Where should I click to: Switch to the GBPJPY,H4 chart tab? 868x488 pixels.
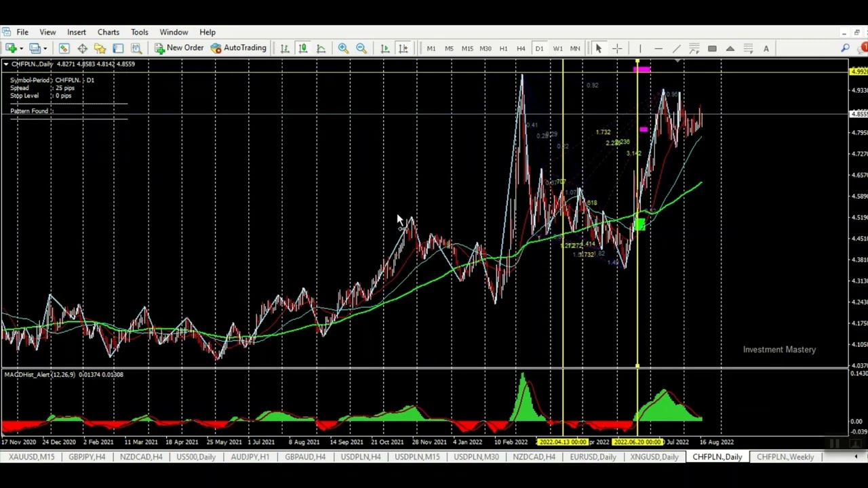(x=87, y=457)
